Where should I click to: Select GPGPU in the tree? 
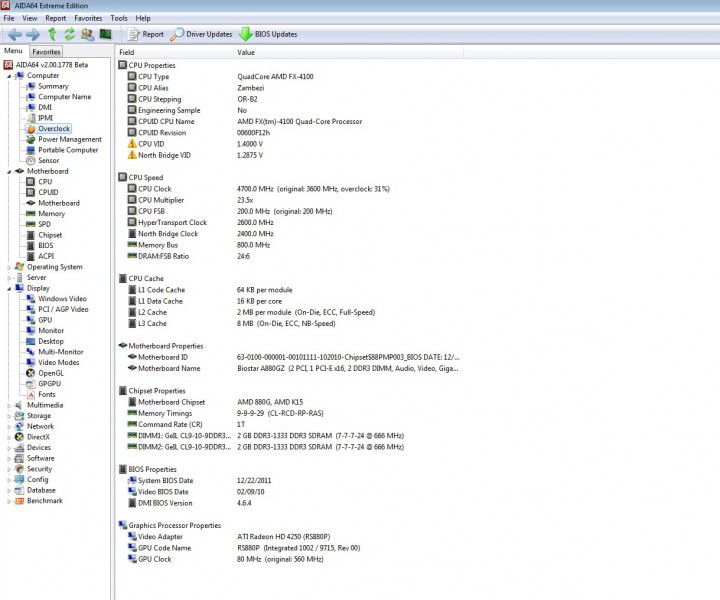tap(49, 383)
